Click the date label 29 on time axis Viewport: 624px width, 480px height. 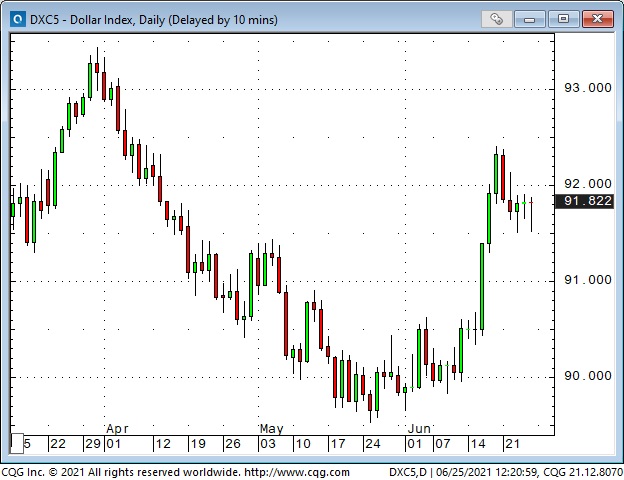pyautogui.click(x=93, y=443)
